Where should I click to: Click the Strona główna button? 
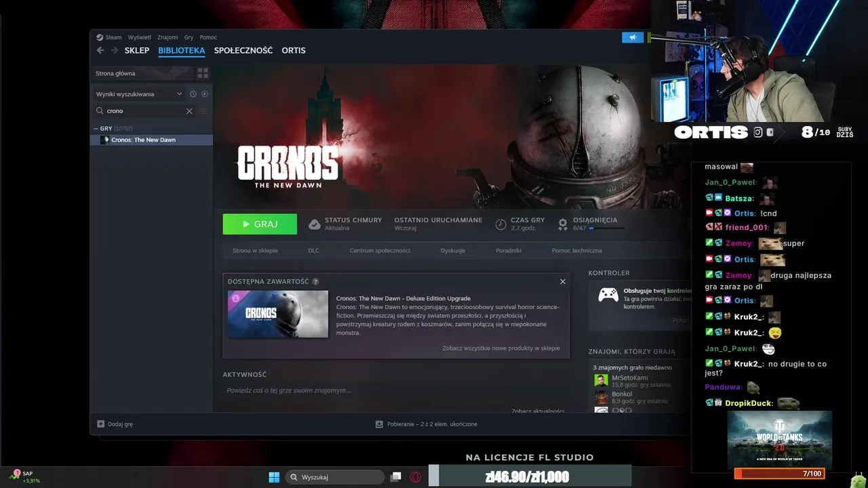tap(142, 73)
